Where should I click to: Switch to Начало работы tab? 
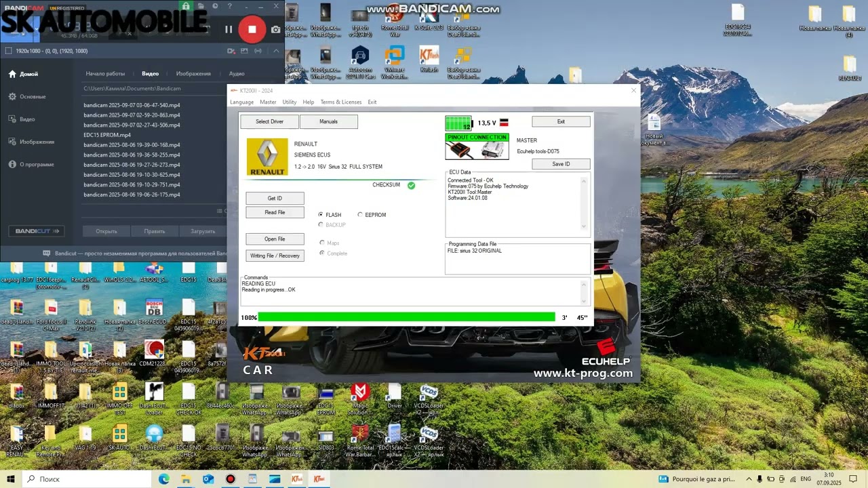point(105,74)
